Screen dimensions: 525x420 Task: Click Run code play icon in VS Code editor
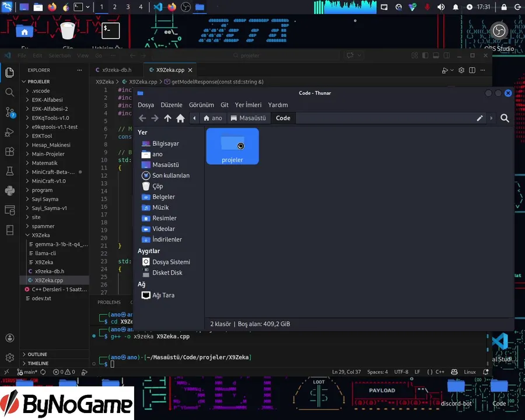pyautogui.click(x=444, y=71)
